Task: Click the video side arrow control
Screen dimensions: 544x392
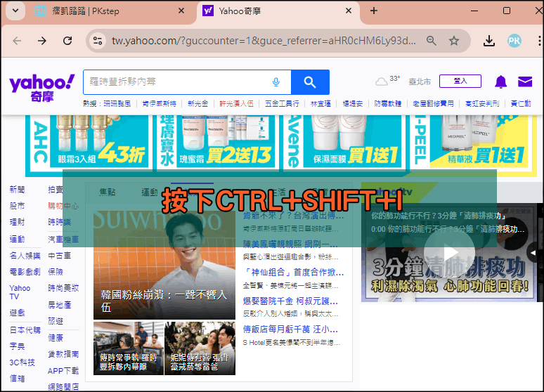Action: pyautogui.click(x=533, y=252)
